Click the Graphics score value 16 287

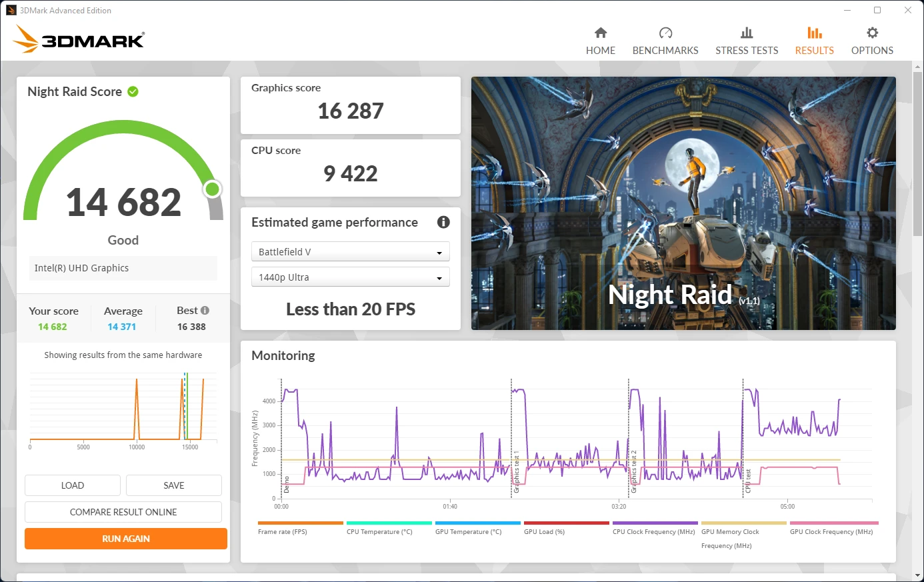(x=351, y=111)
